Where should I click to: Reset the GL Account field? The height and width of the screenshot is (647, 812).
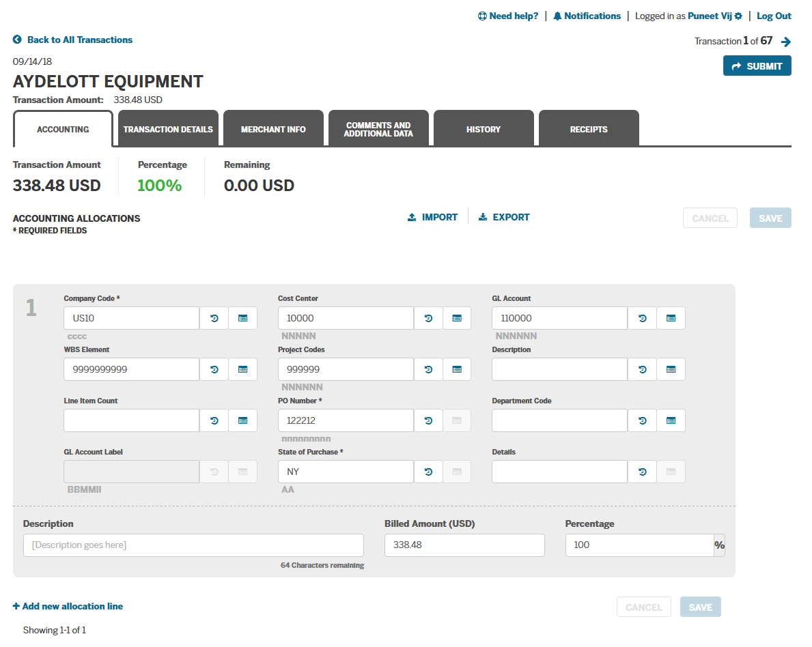coord(642,318)
